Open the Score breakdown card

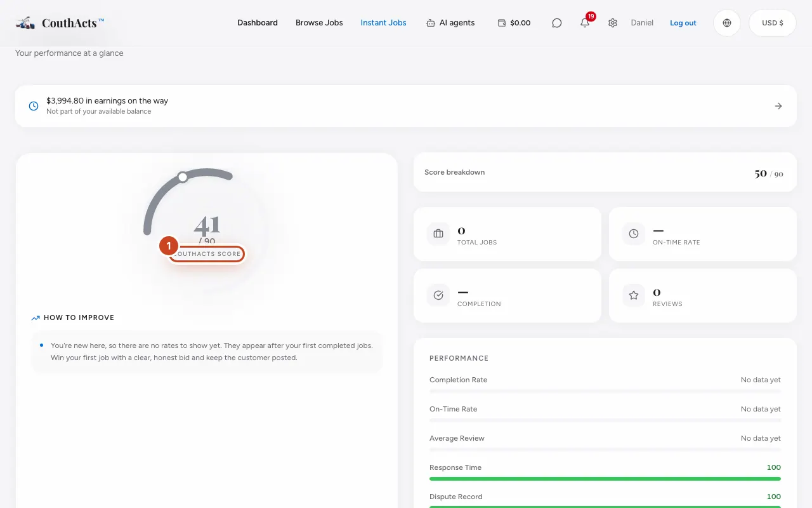(x=605, y=172)
